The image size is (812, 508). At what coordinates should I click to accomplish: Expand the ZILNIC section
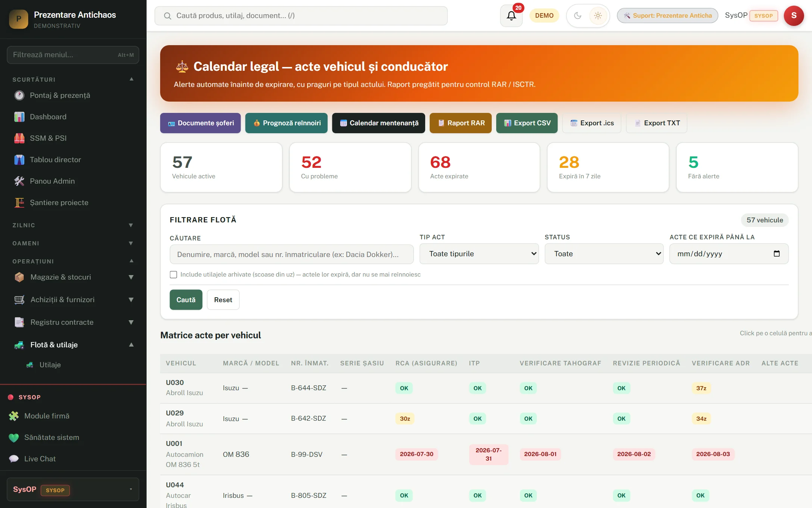point(131,225)
